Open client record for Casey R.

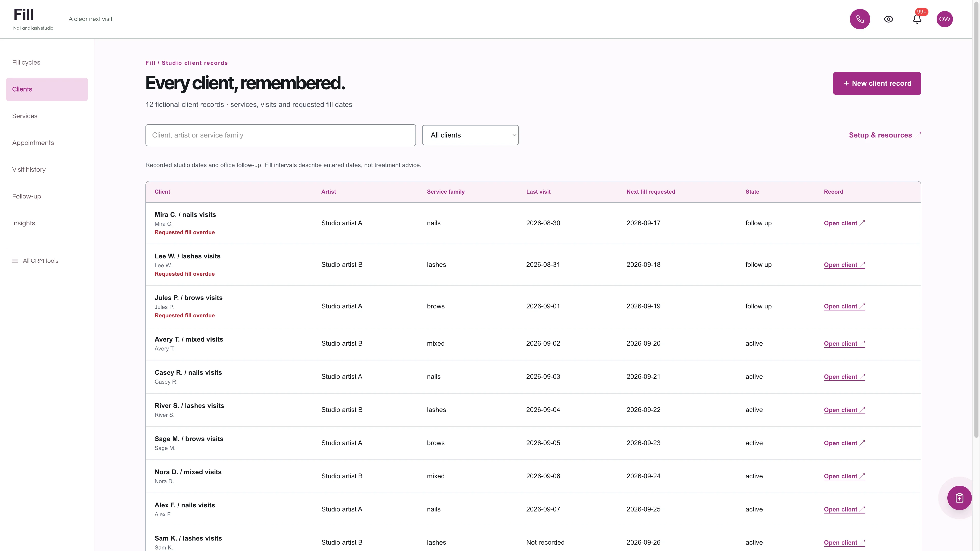[x=844, y=377]
